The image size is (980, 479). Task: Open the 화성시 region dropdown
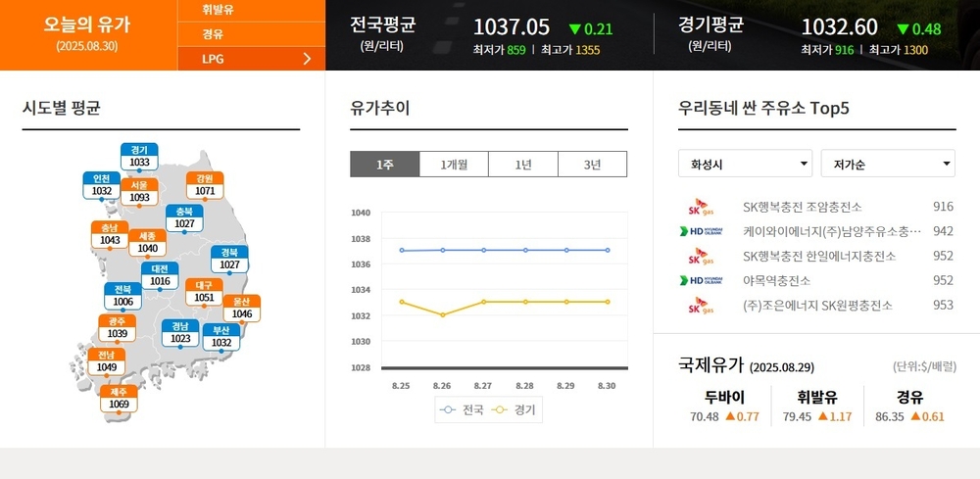click(x=745, y=164)
